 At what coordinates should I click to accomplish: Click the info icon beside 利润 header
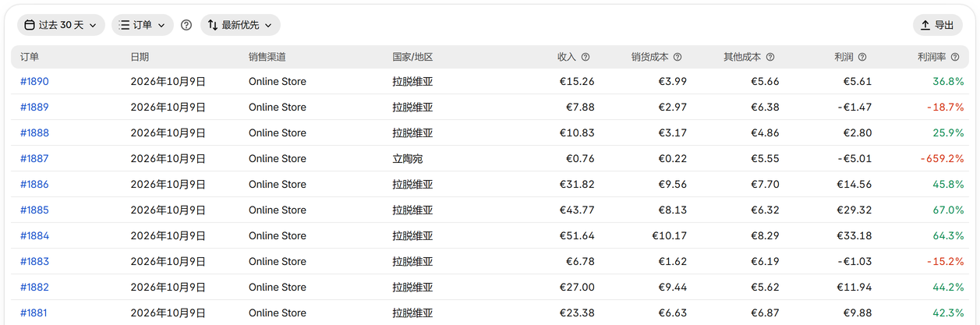(863, 57)
